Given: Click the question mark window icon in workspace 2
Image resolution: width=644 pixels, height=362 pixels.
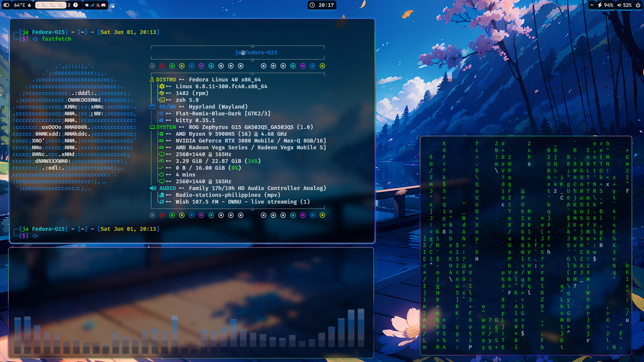Looking at the screenshot, I should [75, 5].
